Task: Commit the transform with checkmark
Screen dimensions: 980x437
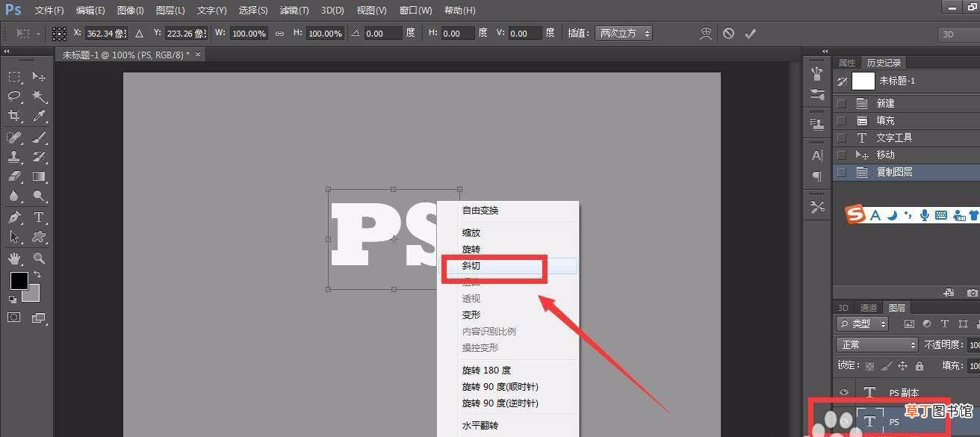Action: point(751,34)
